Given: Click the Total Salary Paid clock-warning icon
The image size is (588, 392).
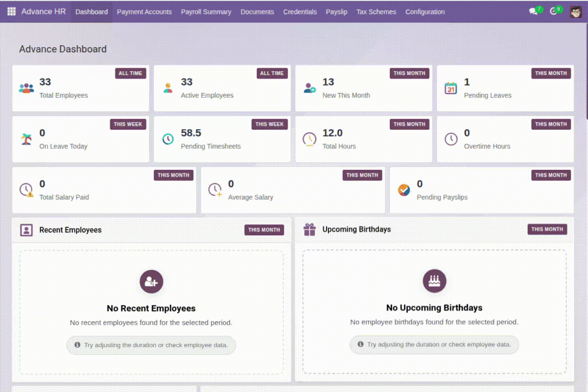Looking at the screenshot, I should (x=26, y=190).
